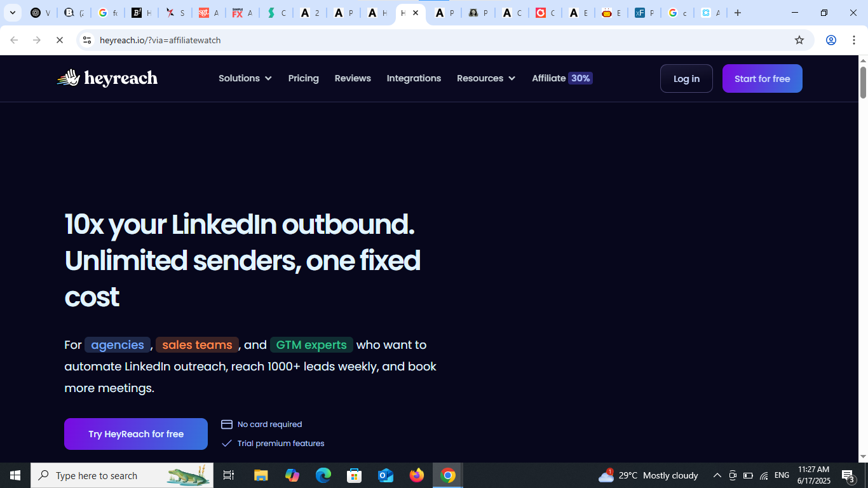Click the GTM experts tag
This screenshot has width=868, height=488.
311,345
